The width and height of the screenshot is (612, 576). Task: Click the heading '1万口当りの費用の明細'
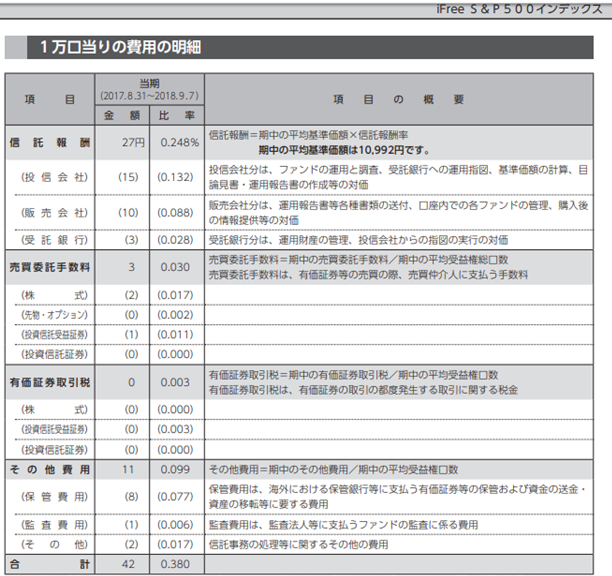pos(121,47)
